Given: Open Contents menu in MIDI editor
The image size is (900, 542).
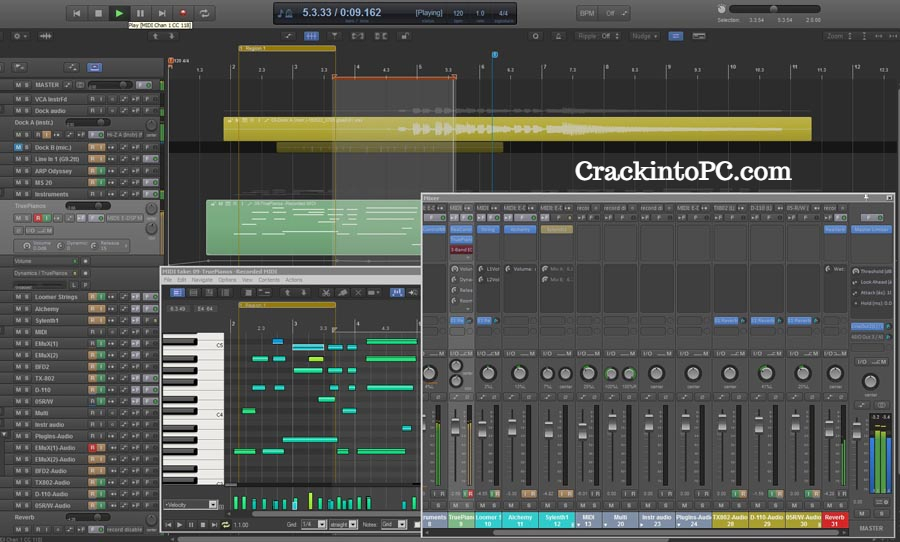Looking at the screenshot, I should click(x=269, y=280).
